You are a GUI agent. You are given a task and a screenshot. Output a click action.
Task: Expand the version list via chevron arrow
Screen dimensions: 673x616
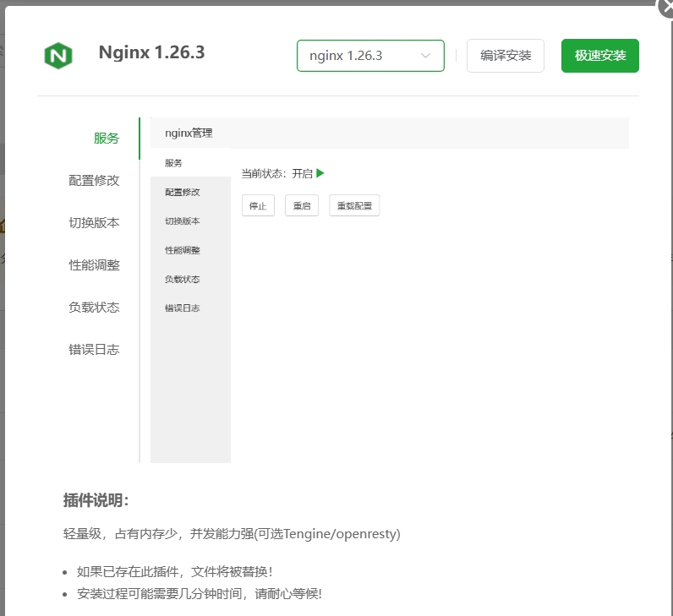[x=425, y=56]
